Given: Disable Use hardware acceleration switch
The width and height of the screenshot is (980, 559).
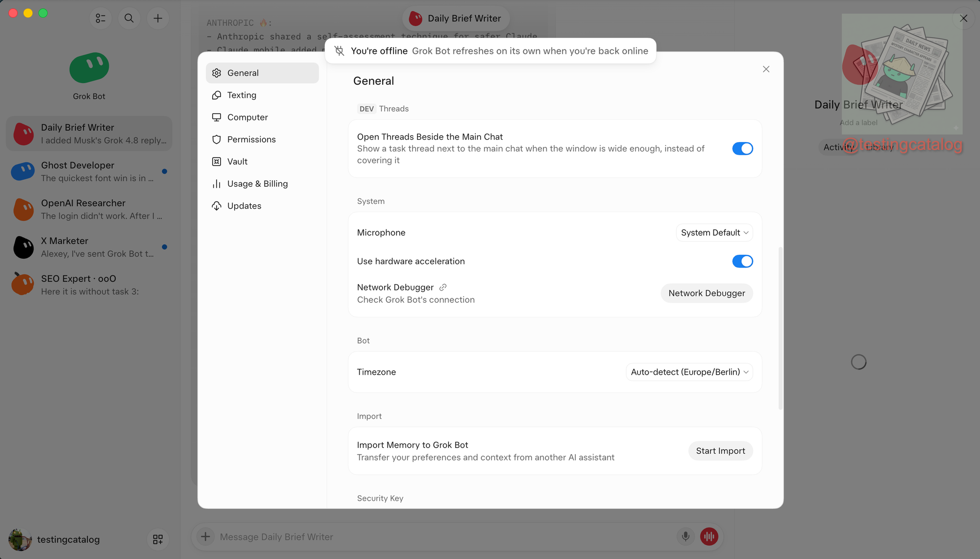Looking at the screenshot, I should click(742, 261).
